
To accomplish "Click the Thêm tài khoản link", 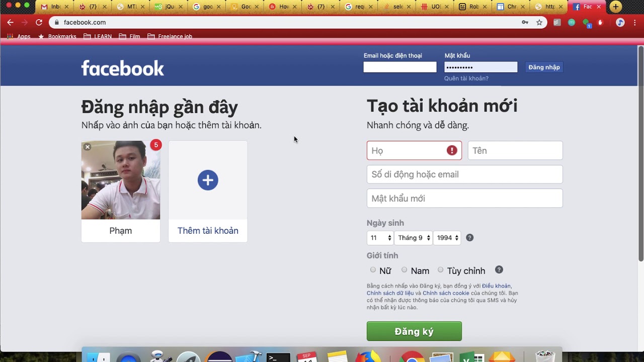I will click(x=208, y=231).
